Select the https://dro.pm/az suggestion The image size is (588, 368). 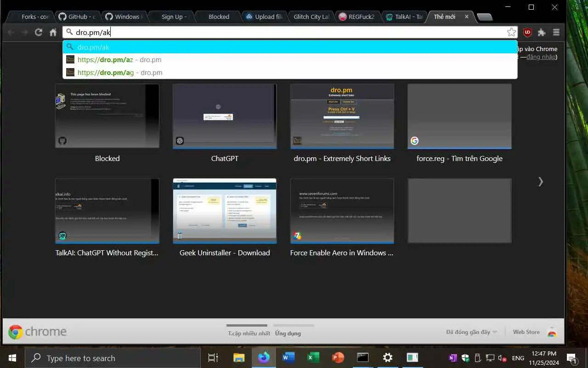[x=290, y=60]
